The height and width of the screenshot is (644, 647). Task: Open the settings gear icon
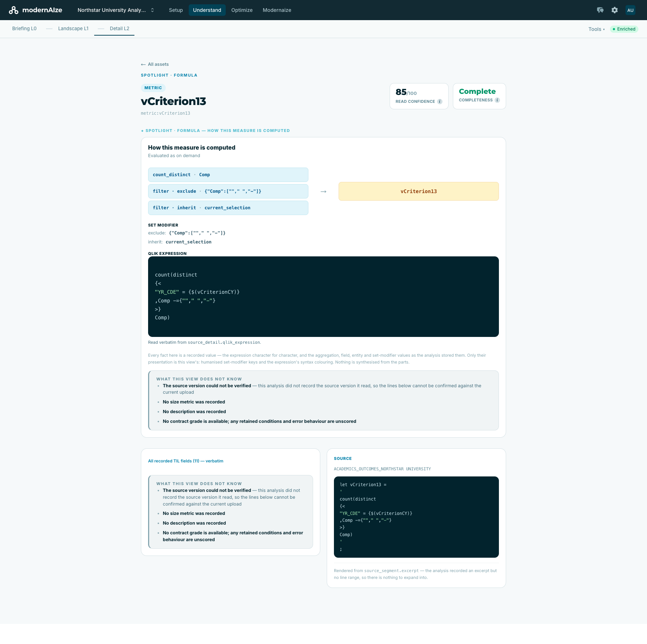click(x=615, y=10)
